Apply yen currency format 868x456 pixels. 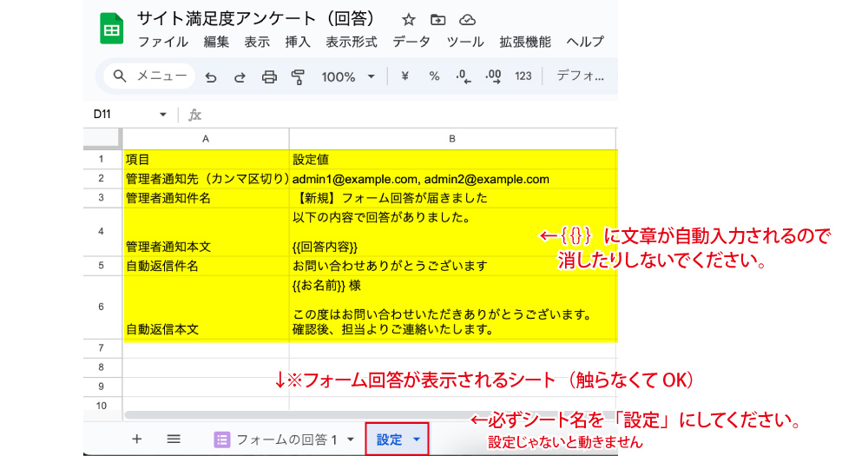click(404, 76)
